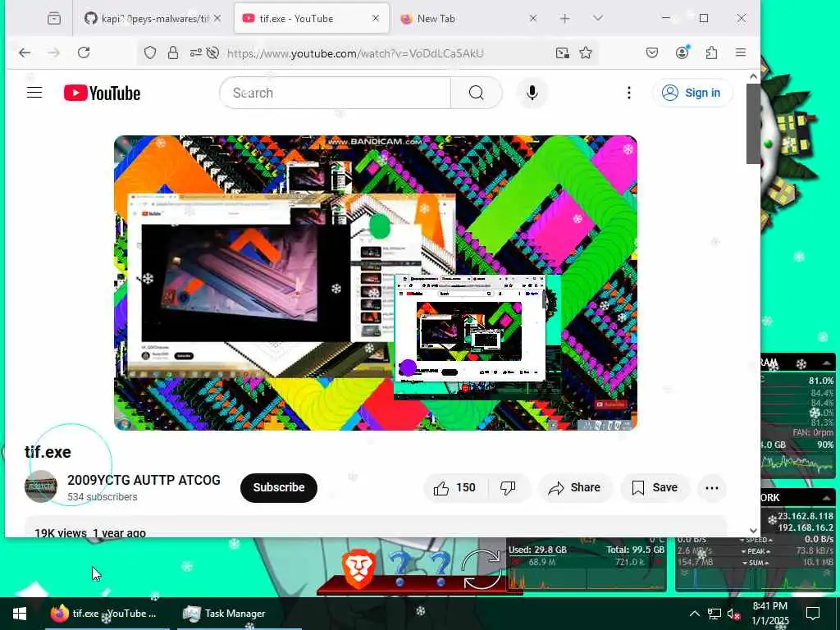Screen dimensions: 840x630
Task: Open the Firefox account icon
Action: point(682,52)
